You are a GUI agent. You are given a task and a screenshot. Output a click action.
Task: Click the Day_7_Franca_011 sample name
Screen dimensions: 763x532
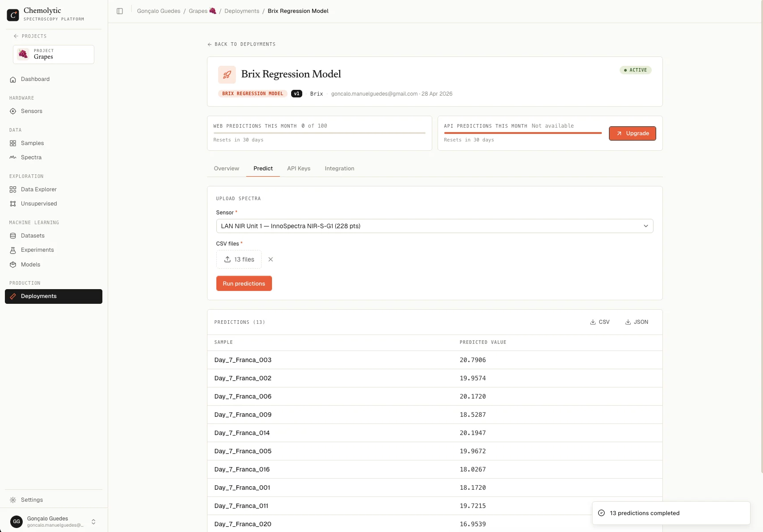[x=241, y=506]
